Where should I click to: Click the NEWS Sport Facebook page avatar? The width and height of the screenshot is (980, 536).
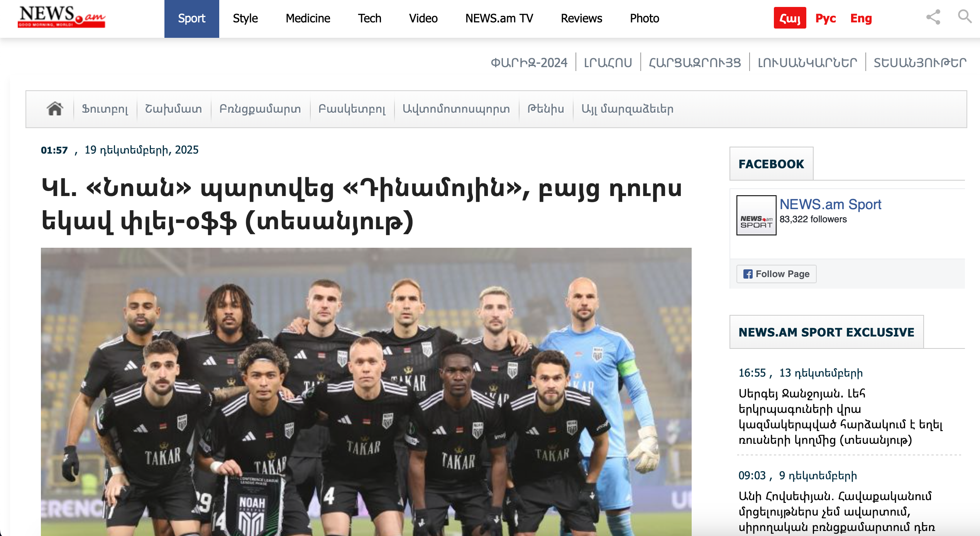tap(756, 215)
